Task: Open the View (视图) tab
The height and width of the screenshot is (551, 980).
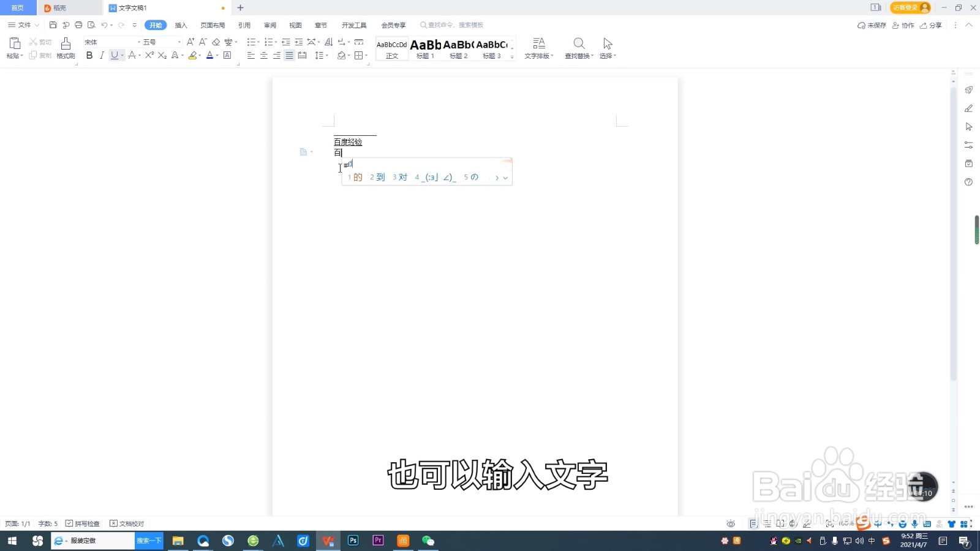Action: [295, 25]
